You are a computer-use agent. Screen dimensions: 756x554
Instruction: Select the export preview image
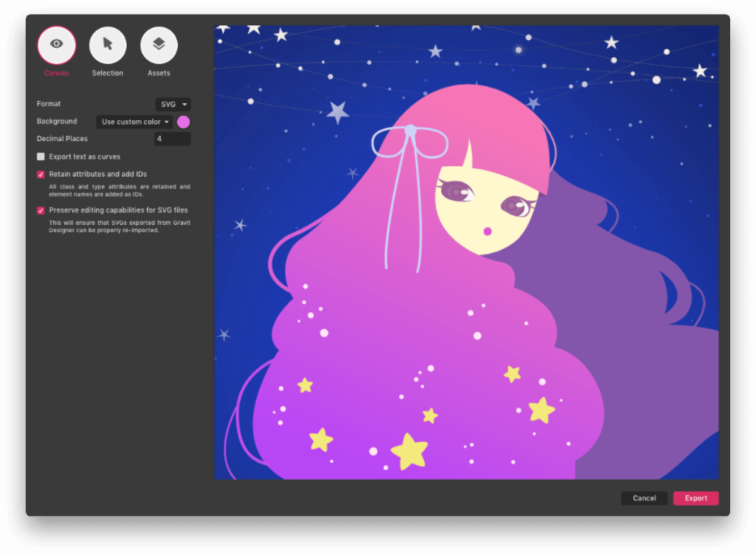(x=466, y=252)
